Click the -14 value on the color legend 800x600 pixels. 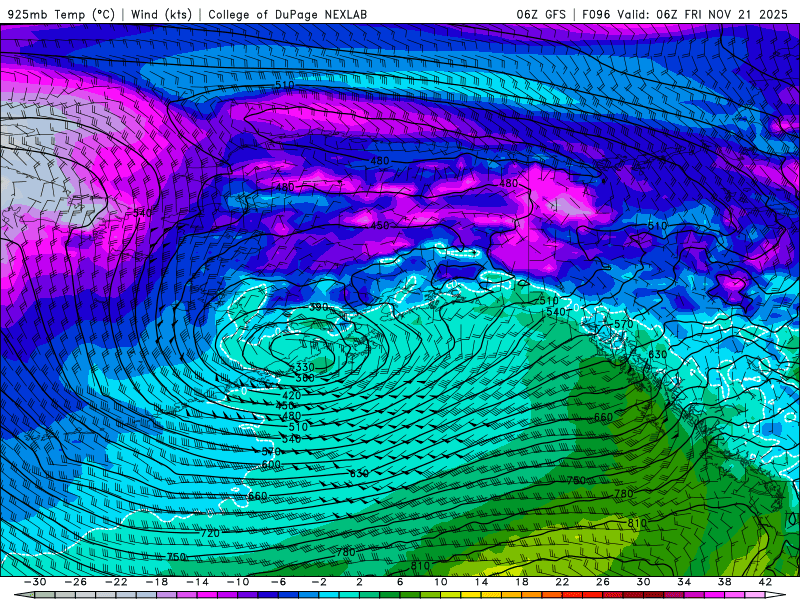(197, 582)
